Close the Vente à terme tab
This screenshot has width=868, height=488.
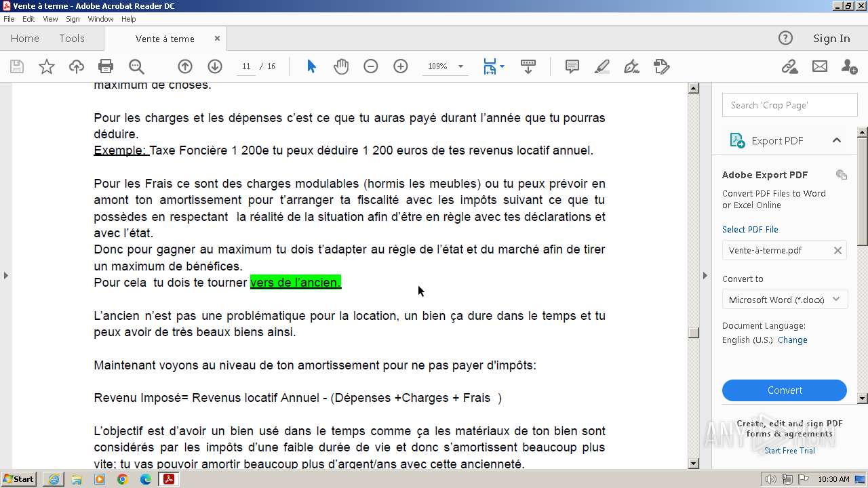[x=217, y=39]
